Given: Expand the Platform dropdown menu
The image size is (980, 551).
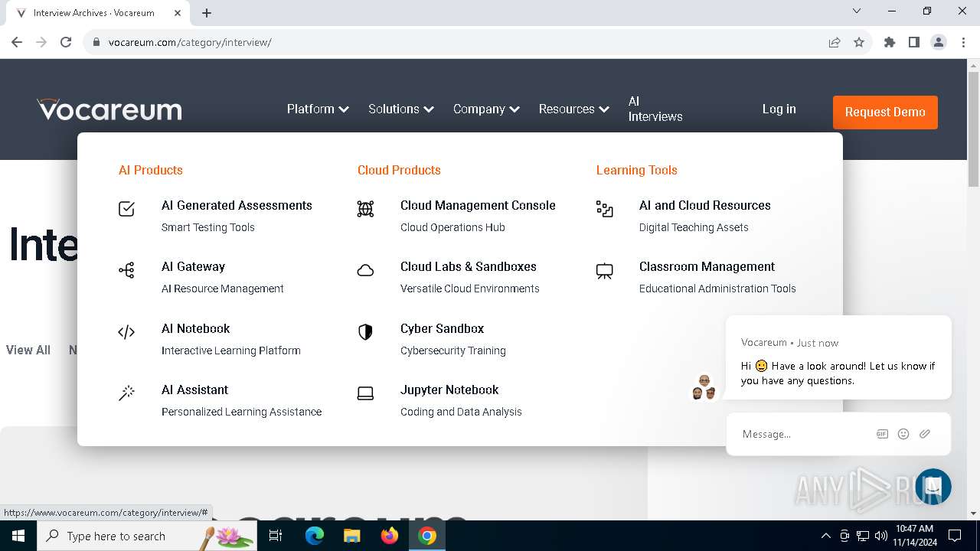Looking at the screenshot, I should tap(318, 109).
